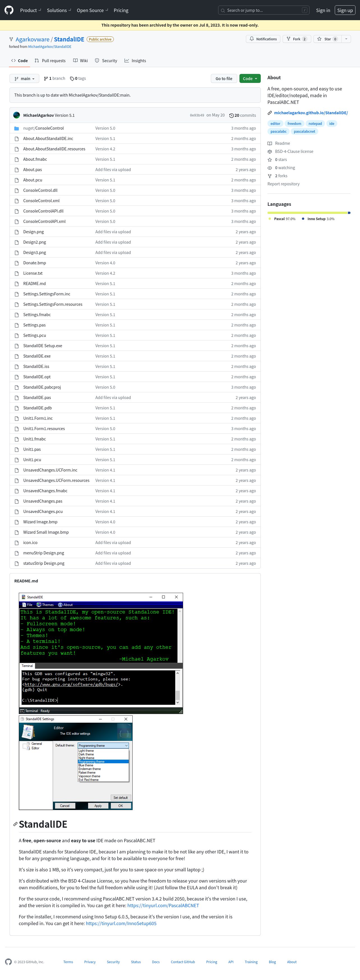
Task: Open the Unit1.pas file
Action: (32, 449)
